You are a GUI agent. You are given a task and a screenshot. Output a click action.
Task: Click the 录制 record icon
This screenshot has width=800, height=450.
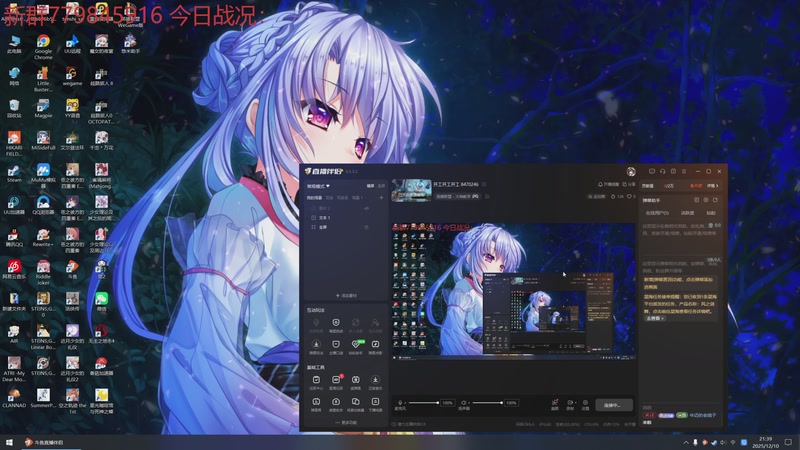coord(569,405)
